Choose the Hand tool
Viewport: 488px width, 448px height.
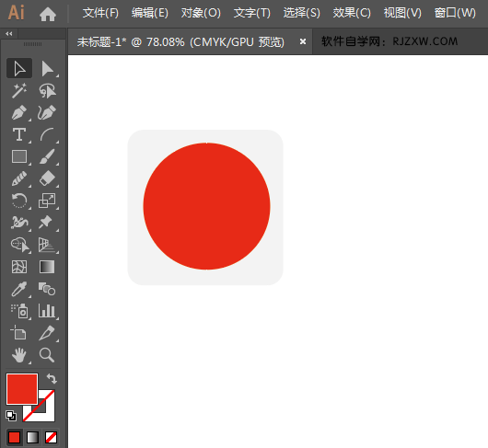pos(19,355)
